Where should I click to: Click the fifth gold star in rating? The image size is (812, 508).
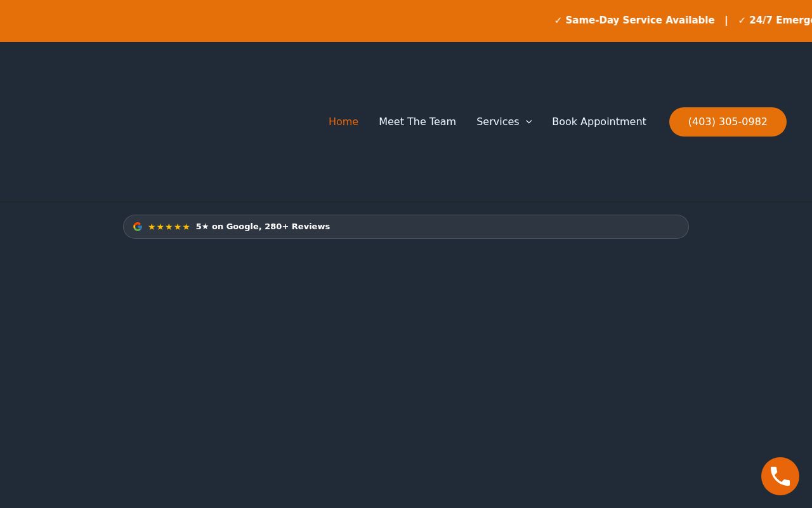186,227
